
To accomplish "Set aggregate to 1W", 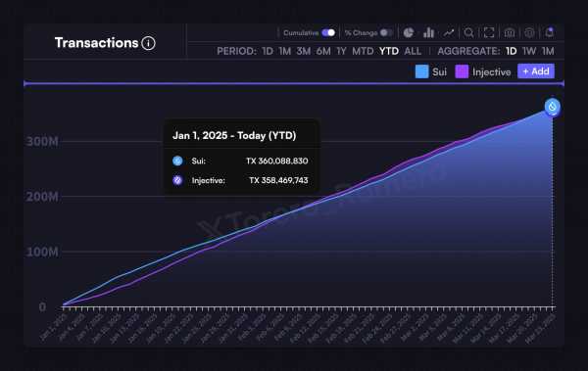I will [x=529, y=51].
